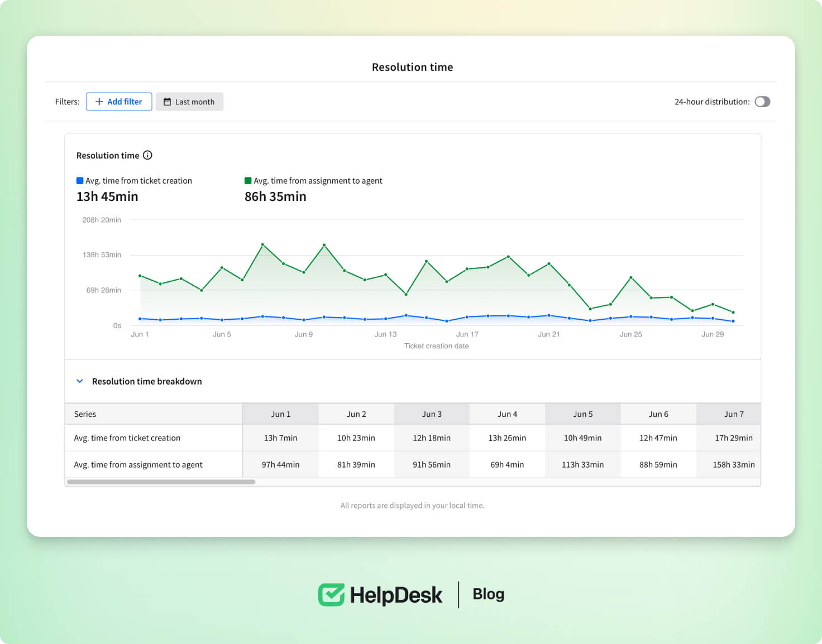Click the 97h 44min cell for Jun 1
Viewport: 822px width, 644px height.
click(280, 464)
